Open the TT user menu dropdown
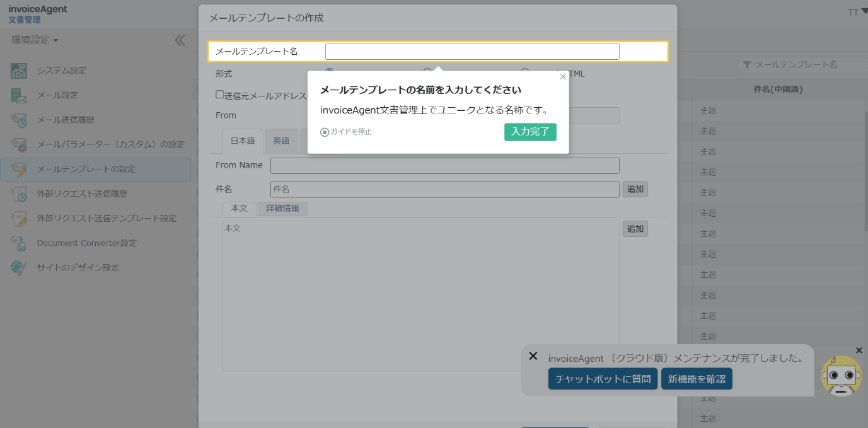 [x=857, y=12]
